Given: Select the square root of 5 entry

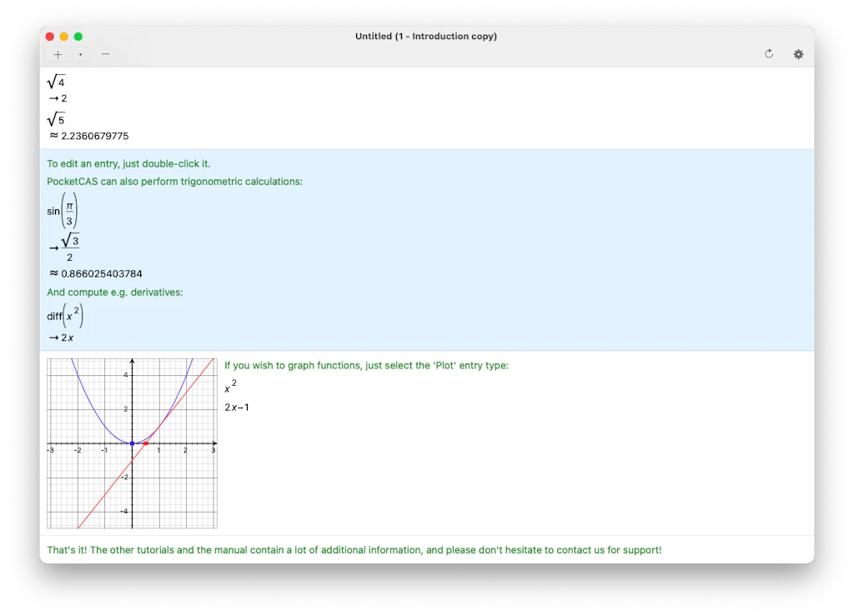Looking at the screenshot, I should [x=55, y=118].
